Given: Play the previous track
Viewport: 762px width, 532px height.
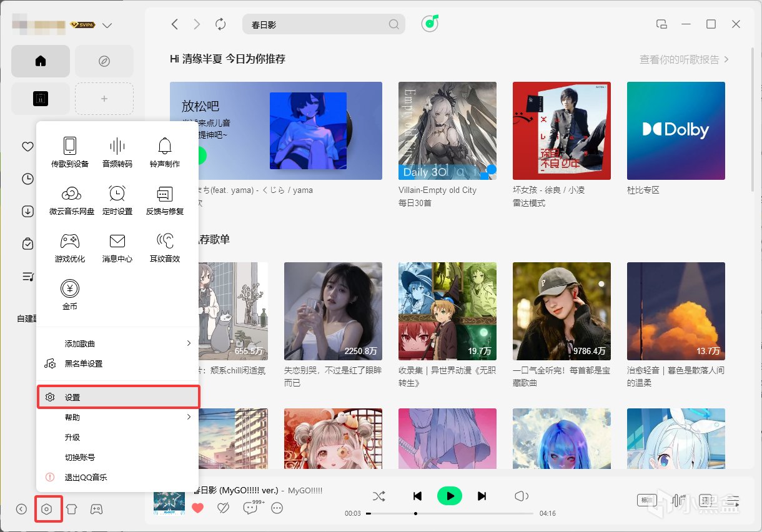Looking at the screenshot, I should (x=418, y=496).
